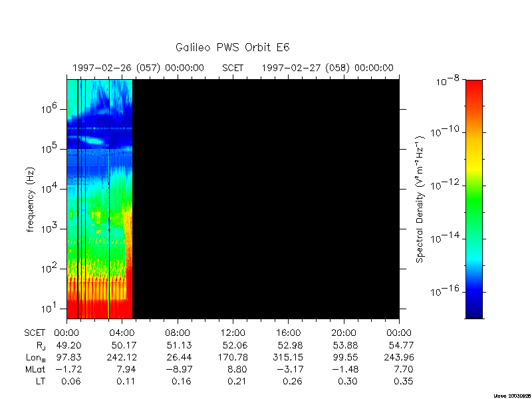Click the plot title 'Galileo PWS Orbit E6'
This screenshot has height=399, width=532.
[232, 47]
